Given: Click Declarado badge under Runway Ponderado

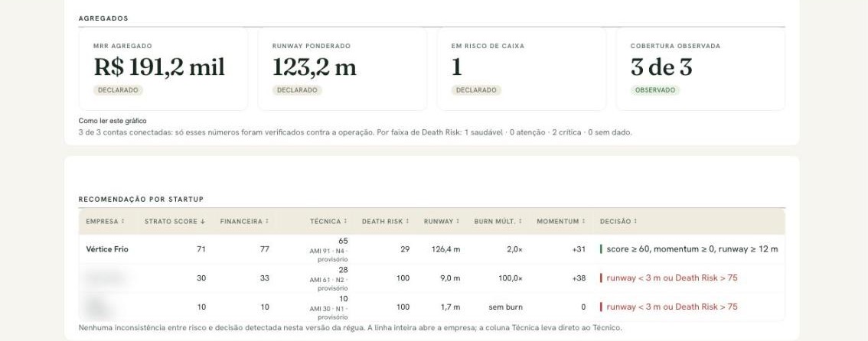Looking at the screenshot, I should click(297, 90).
